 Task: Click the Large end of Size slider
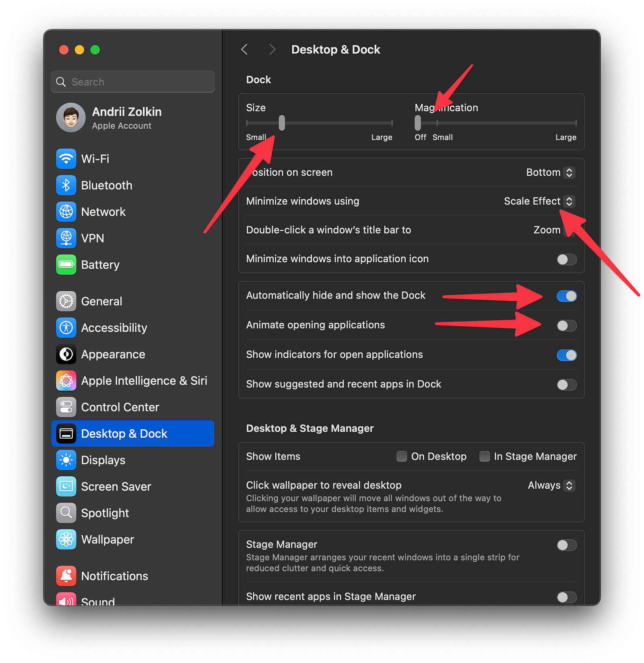click(382, 138)
